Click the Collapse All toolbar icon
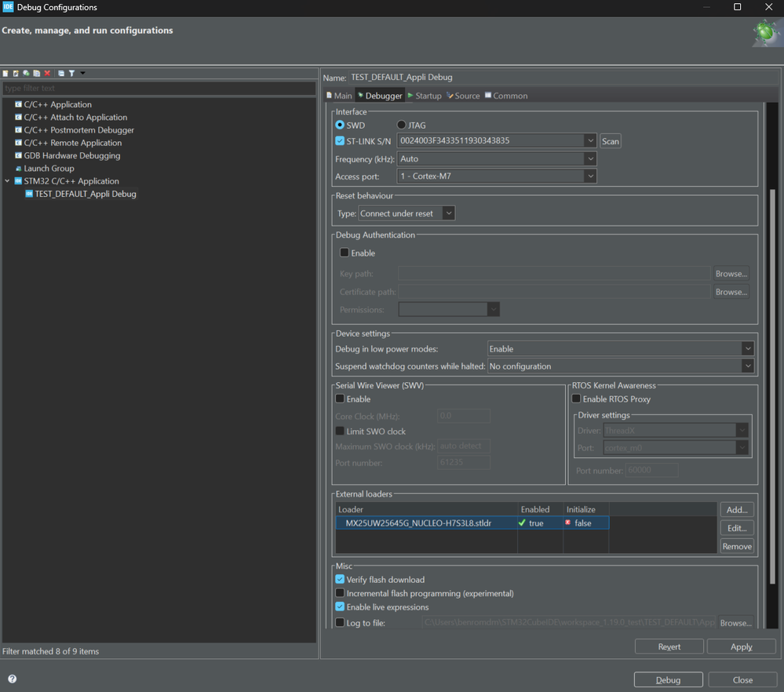Image resolution: width=784 pixels, height=692 pixels. (61, 73)
